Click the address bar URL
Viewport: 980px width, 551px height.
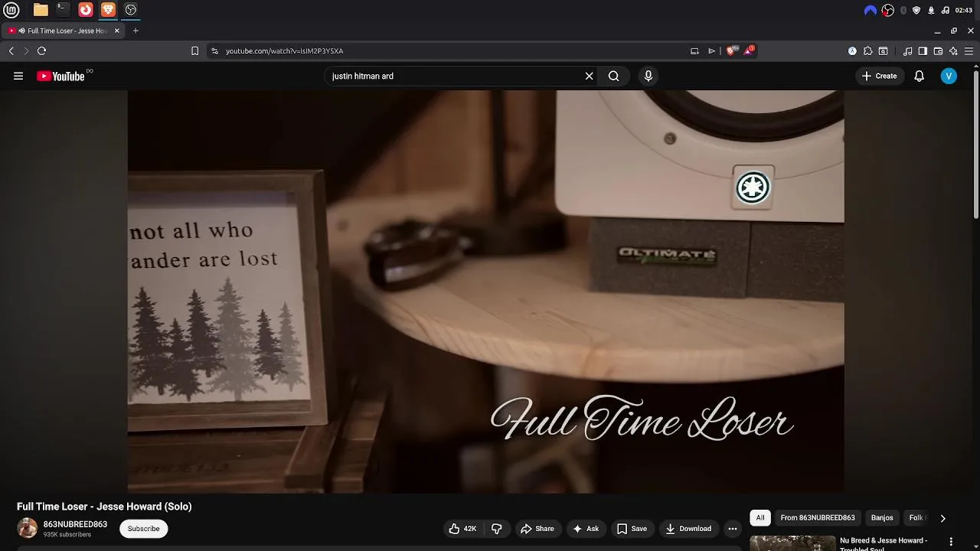point(284,51)
